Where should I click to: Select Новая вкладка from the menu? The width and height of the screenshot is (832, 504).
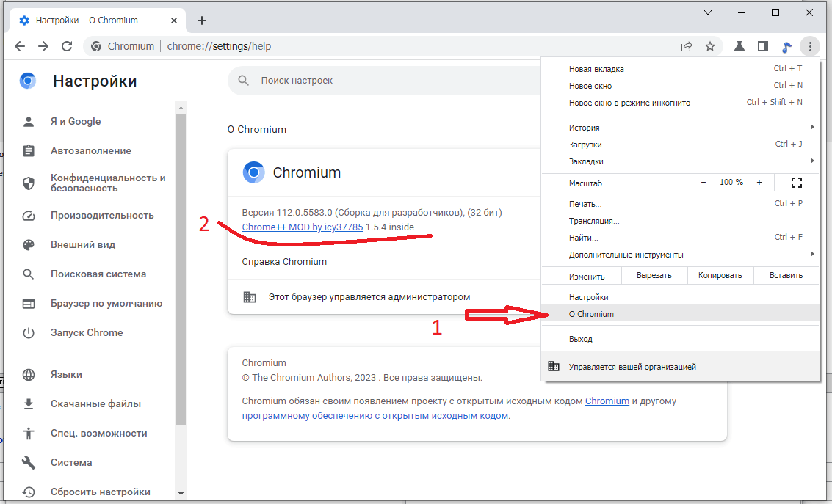680,69
